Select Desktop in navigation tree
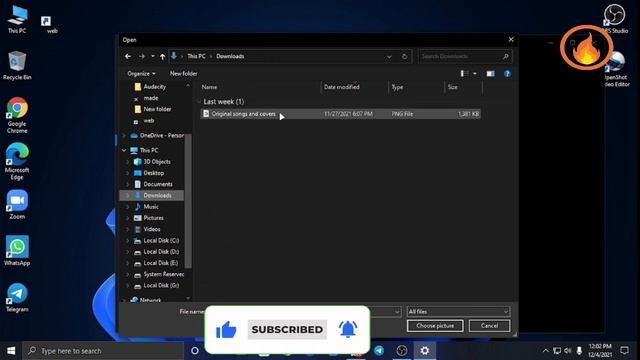 (x=149, y=173)
